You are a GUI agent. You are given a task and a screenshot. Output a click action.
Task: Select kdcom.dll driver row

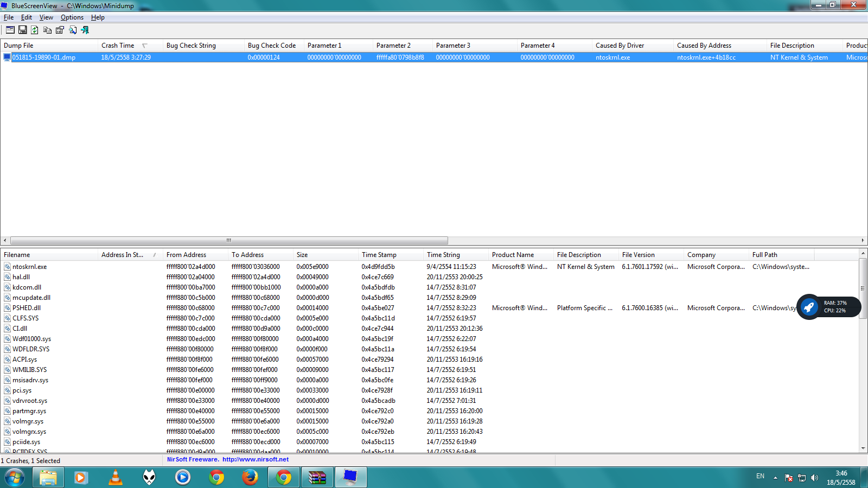click(x=27, y=287)
